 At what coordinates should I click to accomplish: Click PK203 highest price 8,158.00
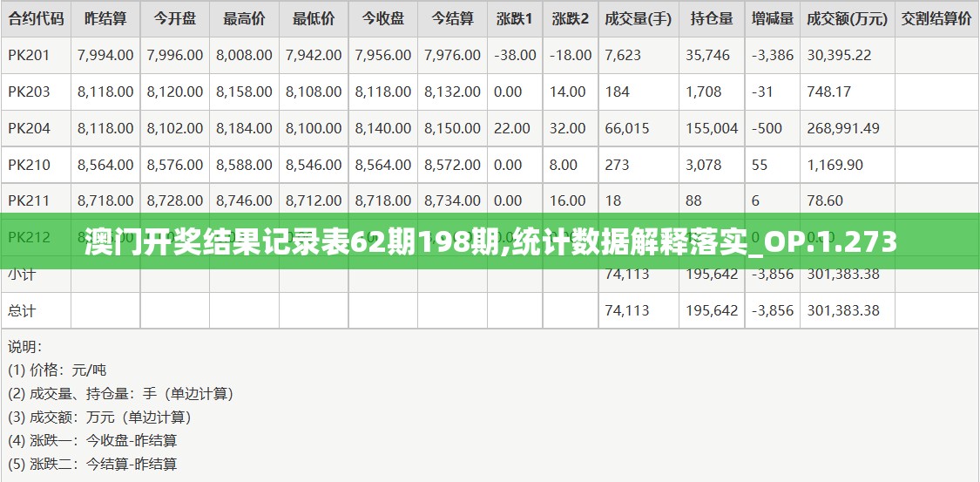[245, 92]
